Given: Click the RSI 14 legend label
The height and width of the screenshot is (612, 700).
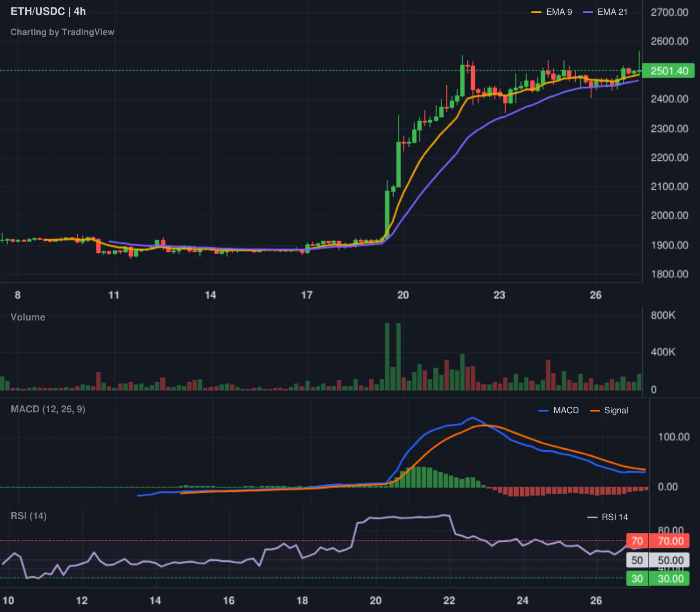Looking at the screenshot, I should (615, 517).
